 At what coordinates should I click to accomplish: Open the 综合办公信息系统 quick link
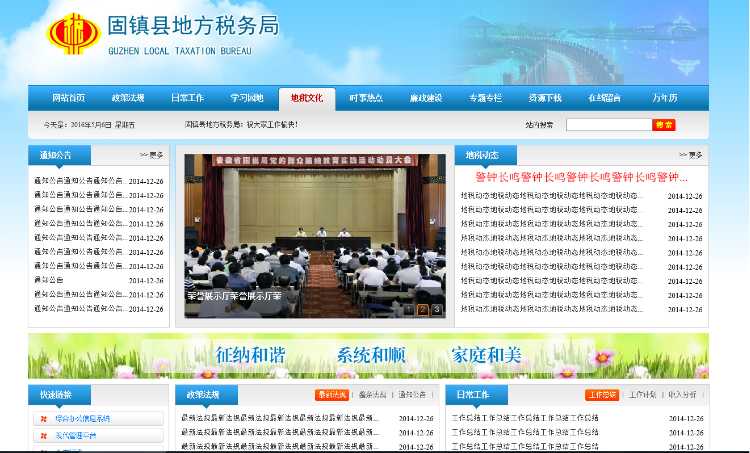tap(82, 419)
